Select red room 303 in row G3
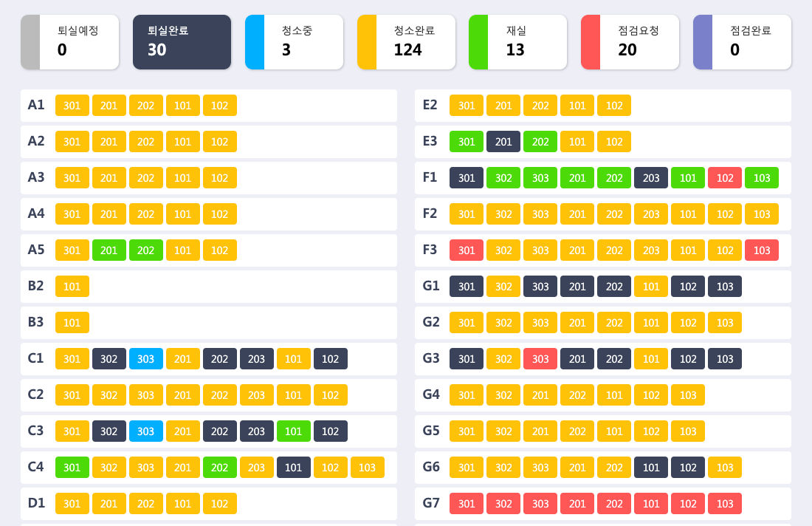 tap(540, 359)
